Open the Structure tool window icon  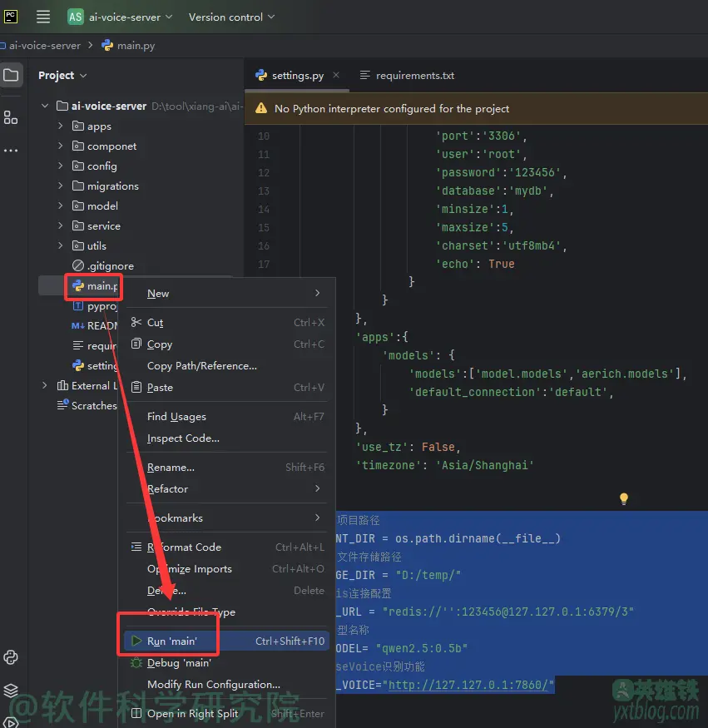click(10, 117)
